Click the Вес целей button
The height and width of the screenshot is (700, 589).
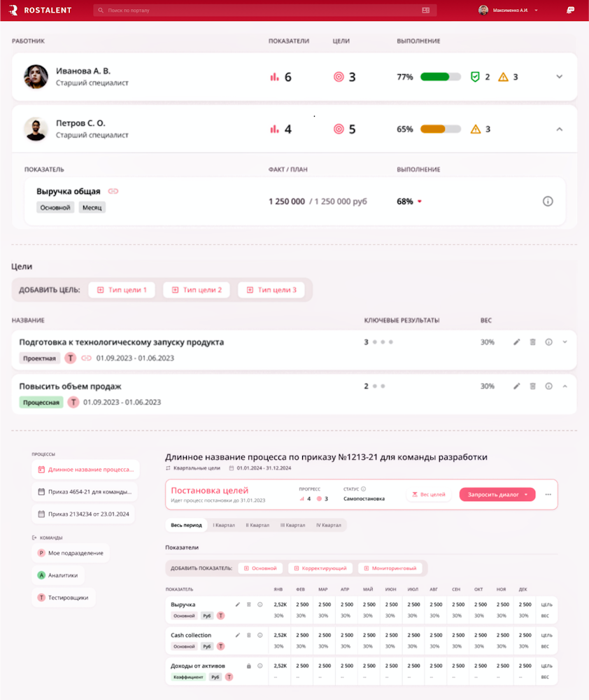click(429, 495)
